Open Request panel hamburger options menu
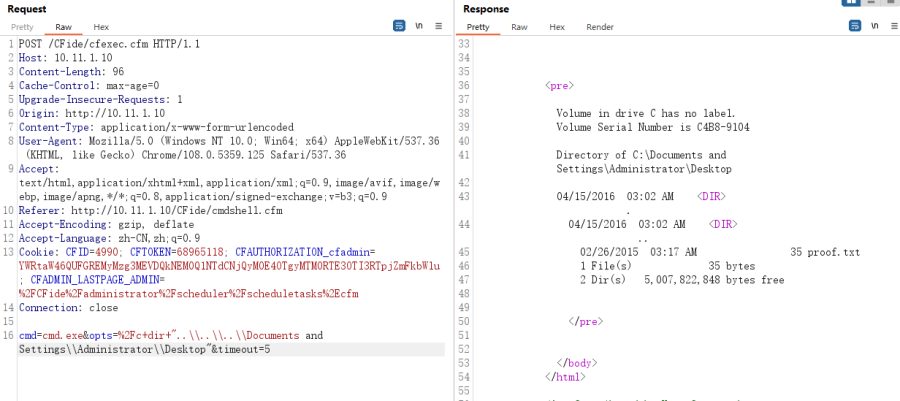900x401 pixels. (x=439, y=26)
